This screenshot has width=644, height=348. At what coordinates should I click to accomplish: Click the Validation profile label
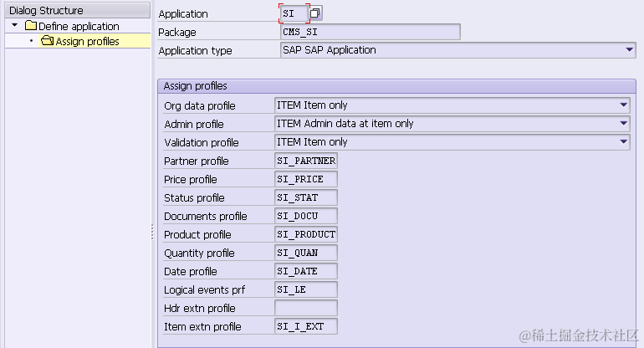click(202, 142)
